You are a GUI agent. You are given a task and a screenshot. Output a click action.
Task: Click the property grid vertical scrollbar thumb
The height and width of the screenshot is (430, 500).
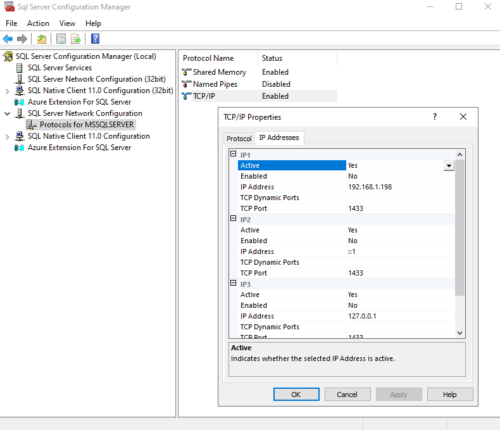pyautogui.click(x=460, y=227)
